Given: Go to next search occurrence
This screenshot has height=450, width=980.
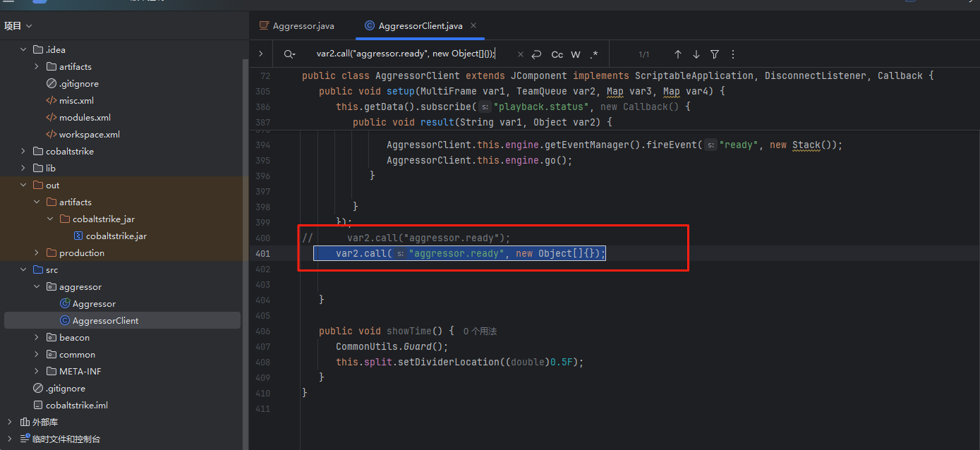Looking at the screenshot, I should click(x=696, y=54).
